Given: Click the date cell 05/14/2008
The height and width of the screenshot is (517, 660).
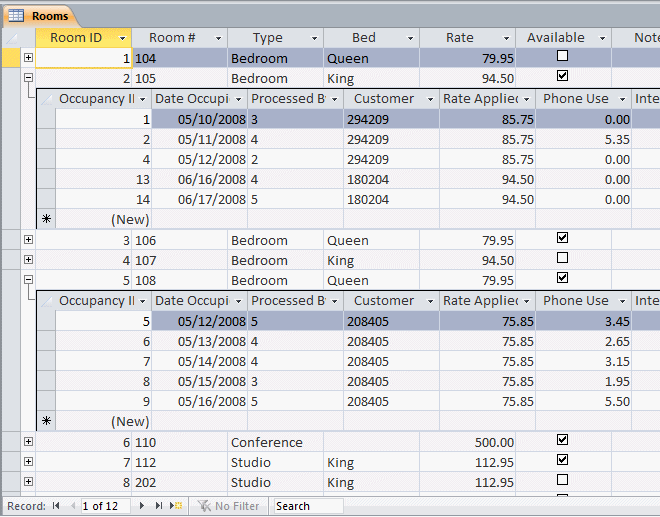Looking at the screenshot, I should pos(200,362).
